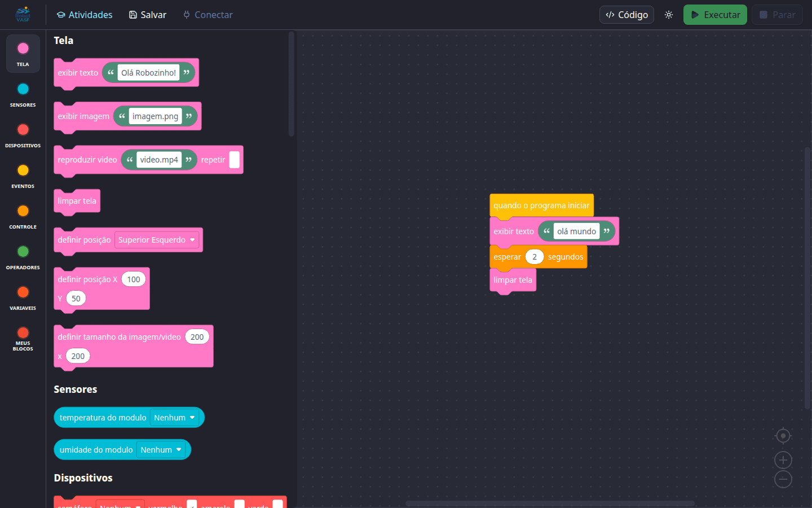This screenshot has height=508, width=812.
Task: Open the Atividades menu
Action: click(85, 15)
